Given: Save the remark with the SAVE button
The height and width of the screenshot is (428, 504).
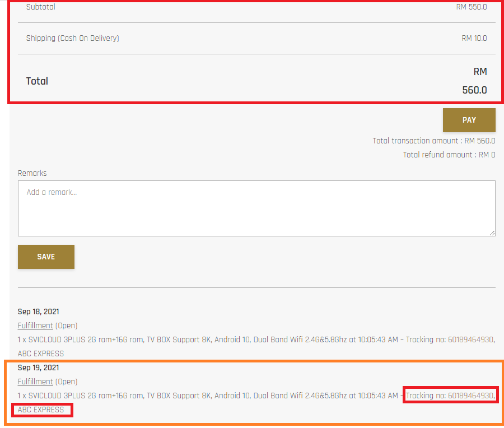Looking at the screenshot, I should pyautogui.click(x=46, y=257).
